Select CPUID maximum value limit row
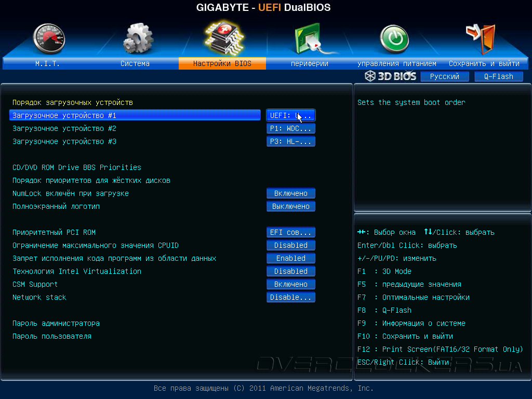Screen dimensions: 532x399 point(96,245)
